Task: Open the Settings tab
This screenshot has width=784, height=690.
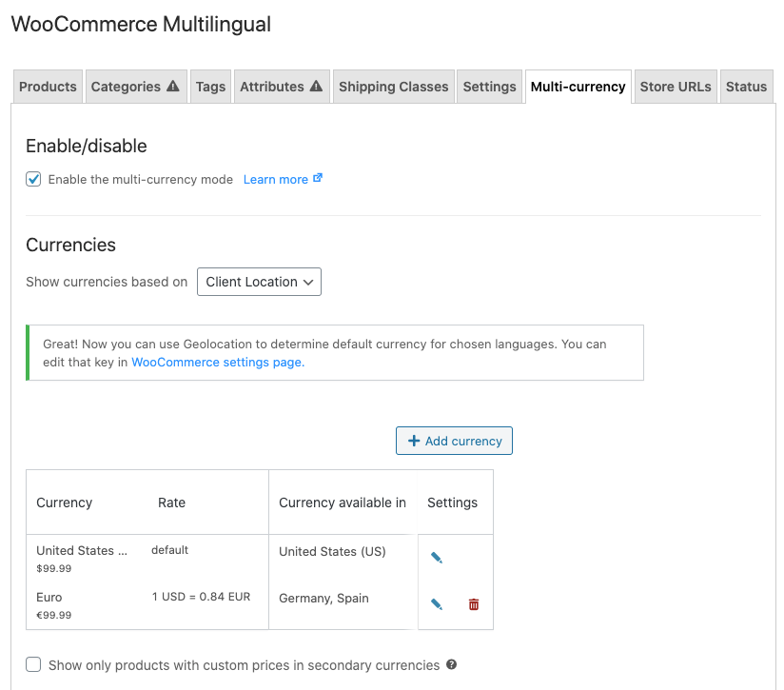Action: [489, 87]
